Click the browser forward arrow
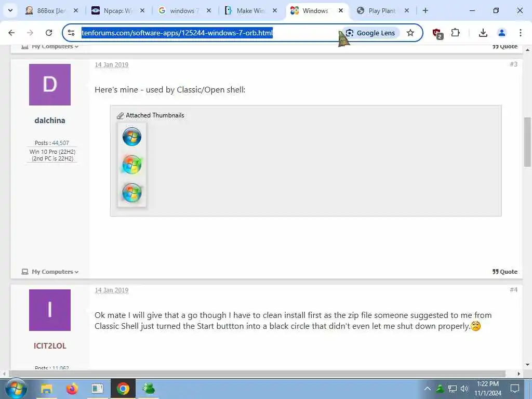This screenshot has width=532, height=399. pyautogui.click(x=30, y=33)
